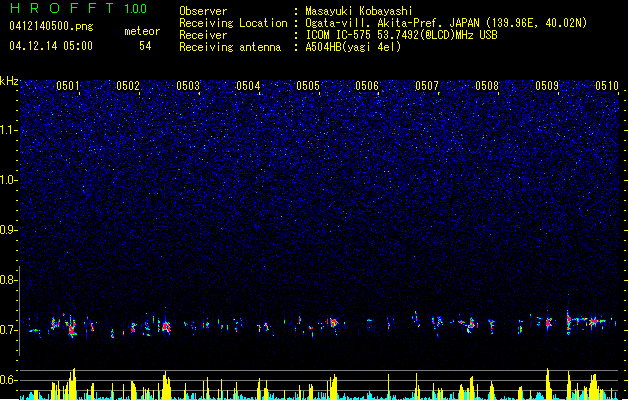
Task: Click the 0.7 kHz axis label
Action: click(x=8, y=330)
